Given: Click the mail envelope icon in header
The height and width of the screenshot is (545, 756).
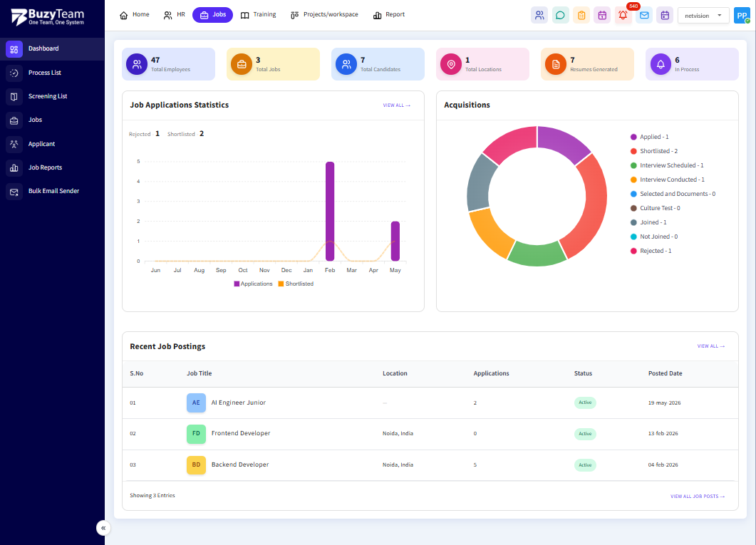Looking at the screenshot, I should click(x=644, y=16).
